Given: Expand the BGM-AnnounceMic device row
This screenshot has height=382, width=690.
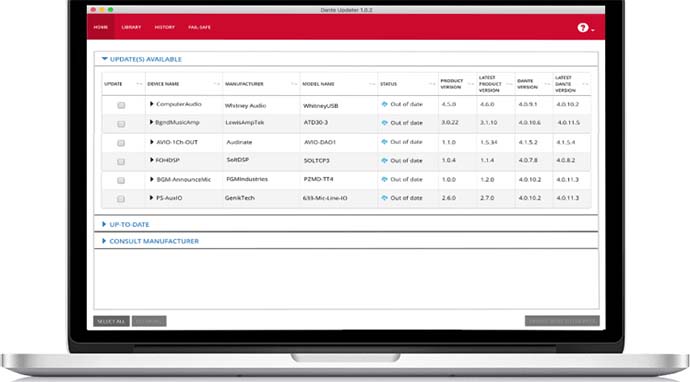Looking at the screenshot, I should pos(151,180).
